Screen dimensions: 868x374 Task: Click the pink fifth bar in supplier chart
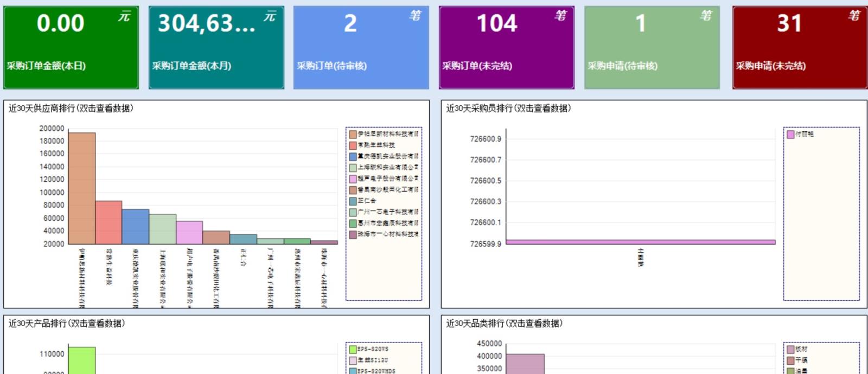click(189, 232)
